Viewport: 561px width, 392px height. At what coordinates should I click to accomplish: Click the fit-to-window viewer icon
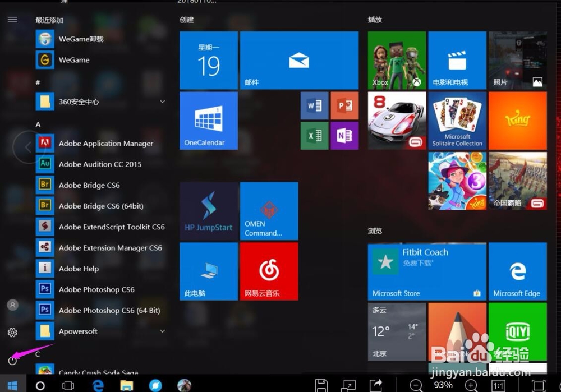tap(539, 386)
